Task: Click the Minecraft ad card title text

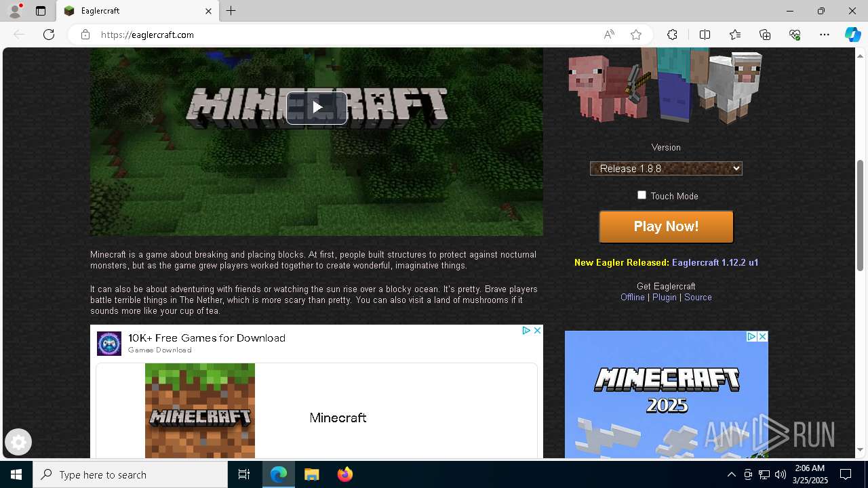Action: 338,418
